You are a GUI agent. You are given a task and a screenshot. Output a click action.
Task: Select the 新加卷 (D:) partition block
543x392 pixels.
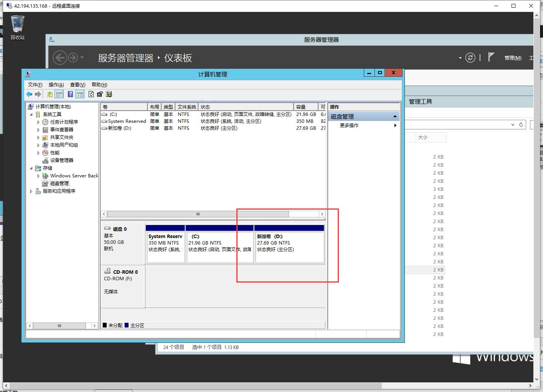(x=289, y=246)
